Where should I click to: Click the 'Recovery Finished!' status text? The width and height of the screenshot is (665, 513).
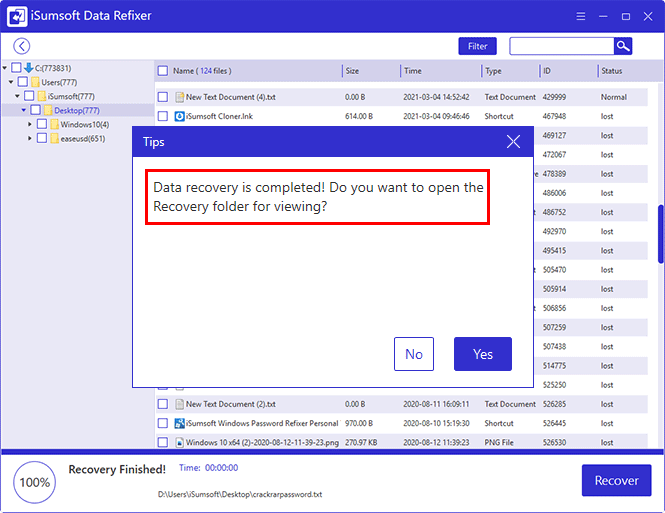pos(117,469)
